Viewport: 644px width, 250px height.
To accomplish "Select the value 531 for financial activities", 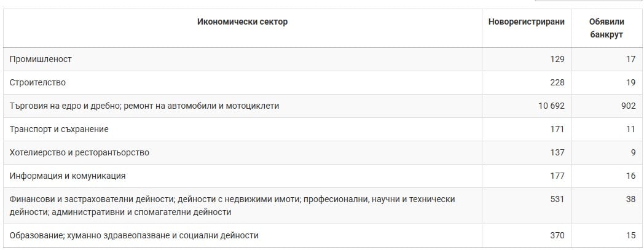I will point(557,199).
